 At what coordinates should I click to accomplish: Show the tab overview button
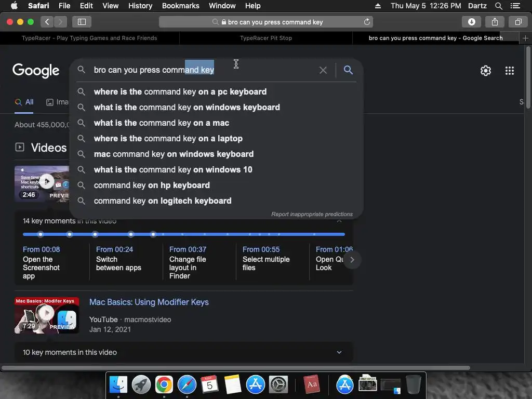coord(518,22)
